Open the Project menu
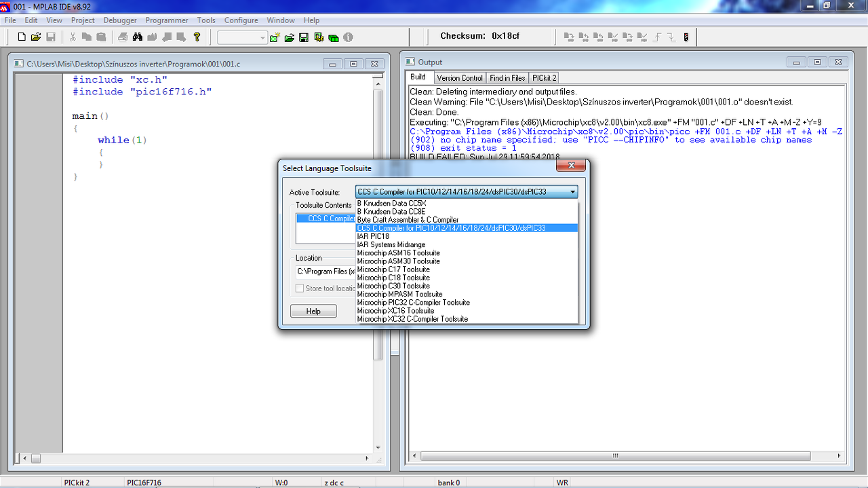Screen dimensions: 868x488 coord(83,20)
